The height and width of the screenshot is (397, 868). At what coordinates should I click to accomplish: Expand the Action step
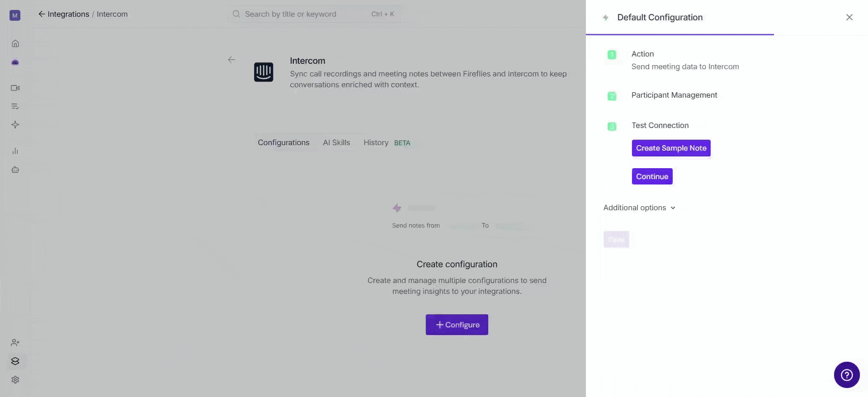coord(642,54)
